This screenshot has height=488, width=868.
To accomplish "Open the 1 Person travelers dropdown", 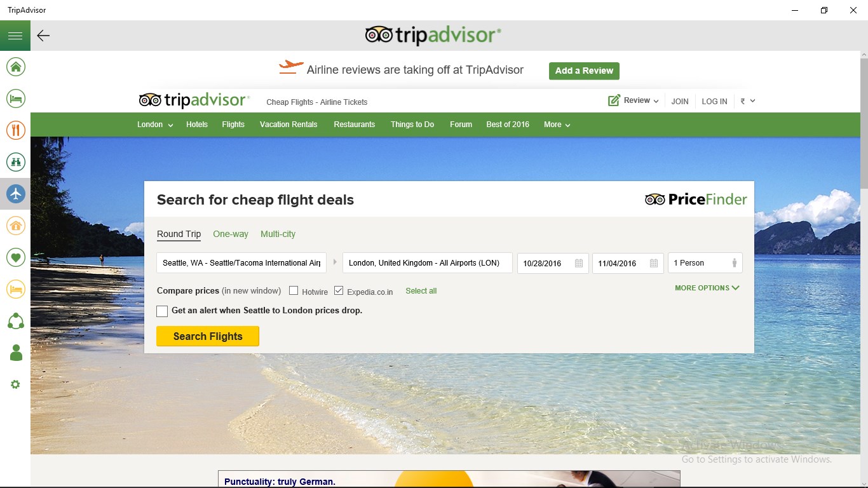I will coord(705,263).
